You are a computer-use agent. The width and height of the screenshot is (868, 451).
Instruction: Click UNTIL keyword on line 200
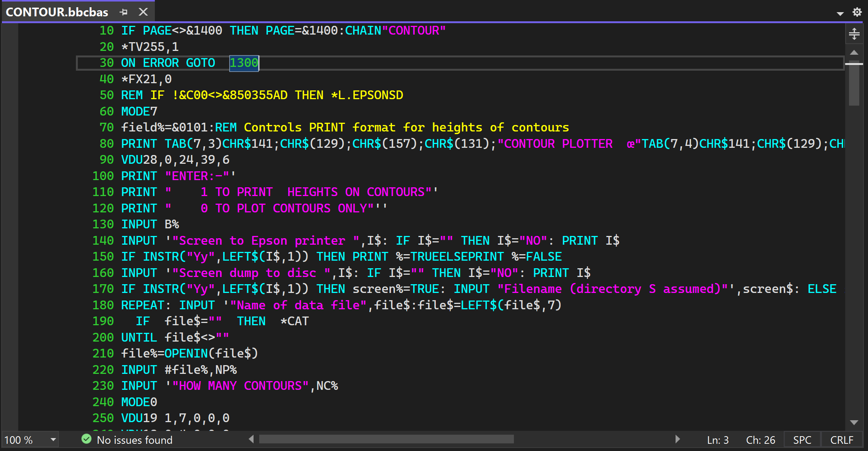tap(139, 337)
